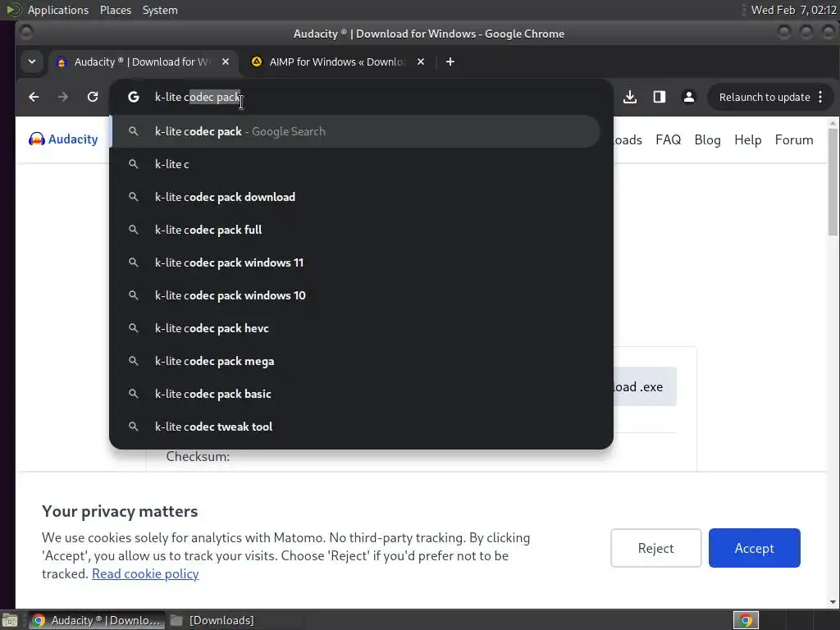Open the Places menu in top panel
This screenshot has height=630, width=840.
[x=115, y=10]
